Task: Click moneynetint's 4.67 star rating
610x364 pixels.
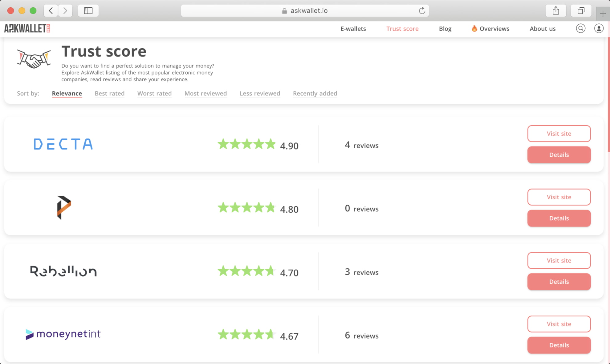Action: tap(258, 335)
